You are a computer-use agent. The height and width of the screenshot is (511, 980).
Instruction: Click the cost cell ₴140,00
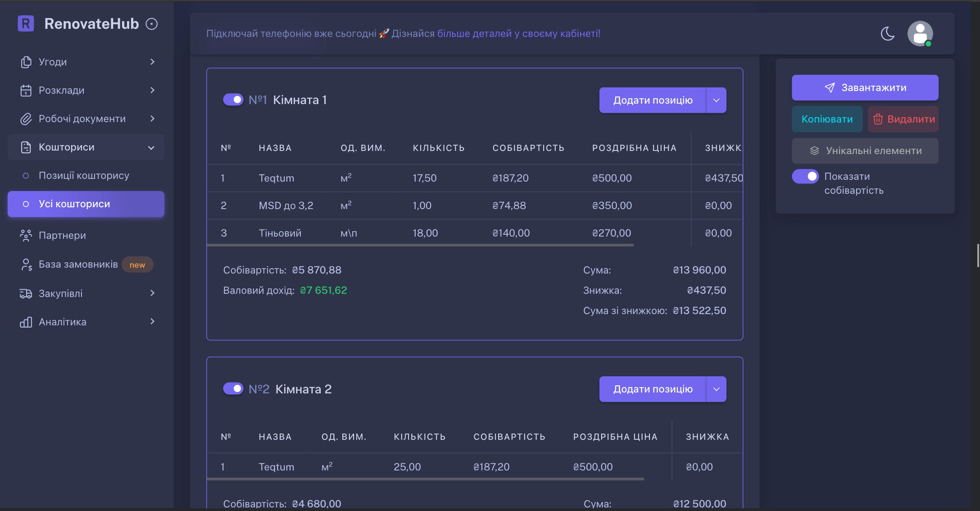[511, 233]
